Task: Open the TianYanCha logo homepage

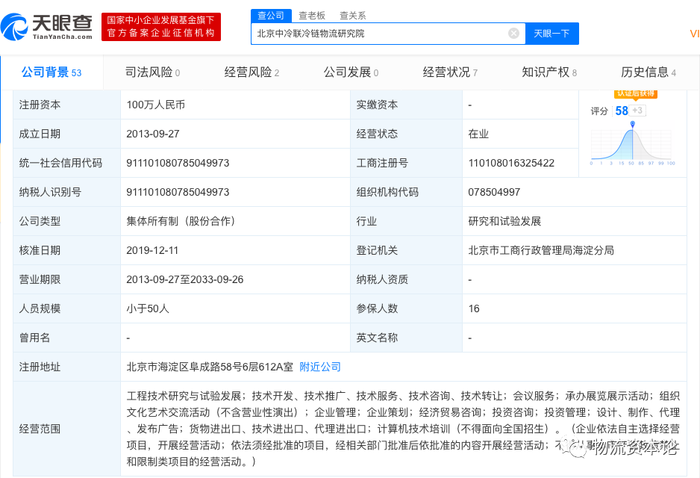Action: pyautogui.click(x=46, y=26)
